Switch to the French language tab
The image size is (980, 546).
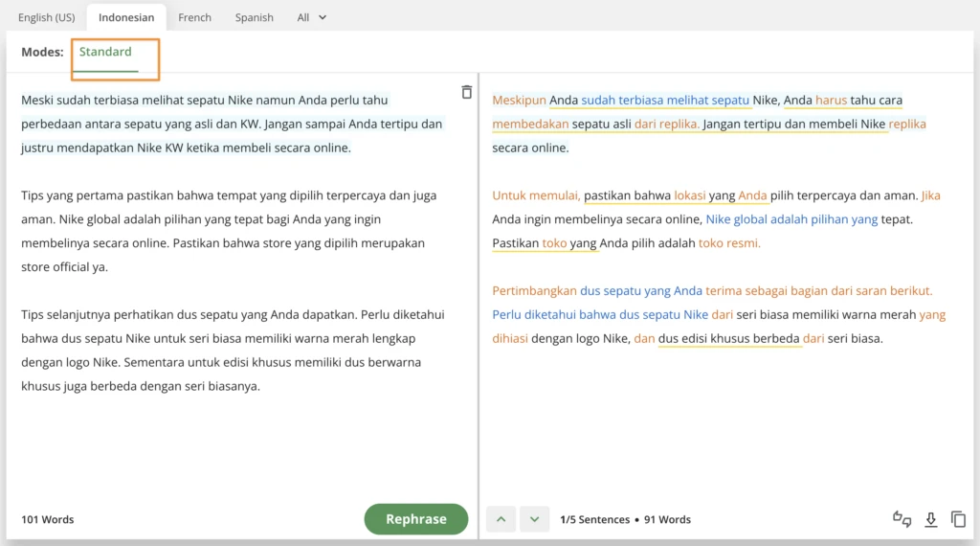pos(194,17)
